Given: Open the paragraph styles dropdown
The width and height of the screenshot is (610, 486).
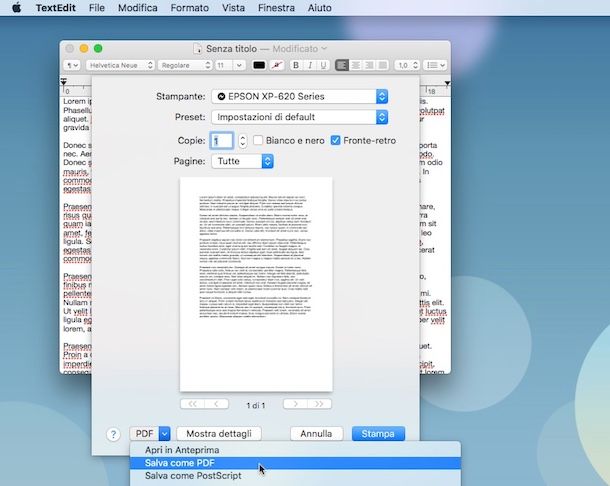Looking at the screenshot, I should pos(72,65).
